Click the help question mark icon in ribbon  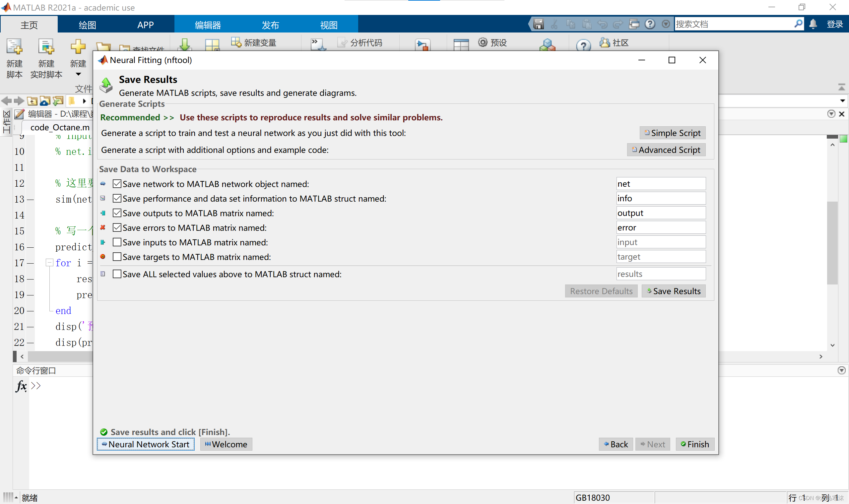click(x=583, y=45)
